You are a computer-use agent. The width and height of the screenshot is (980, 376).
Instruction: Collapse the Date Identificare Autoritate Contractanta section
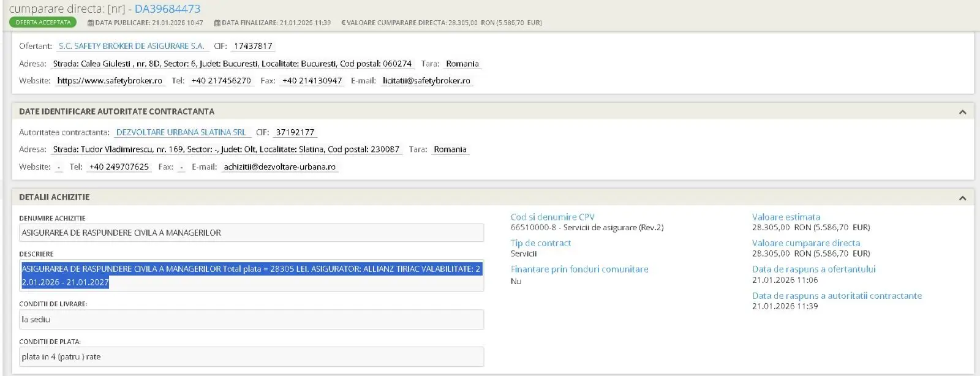tap(962, 112)
